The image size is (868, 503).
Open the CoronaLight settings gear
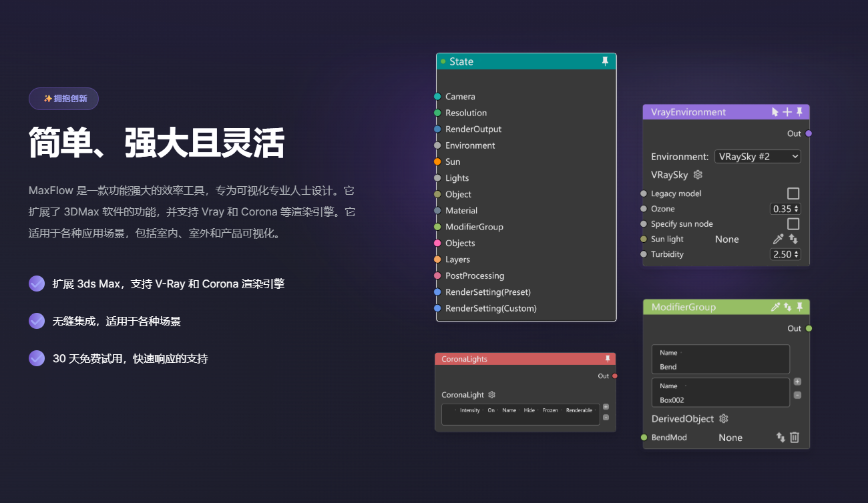click(x=491, y=394)
